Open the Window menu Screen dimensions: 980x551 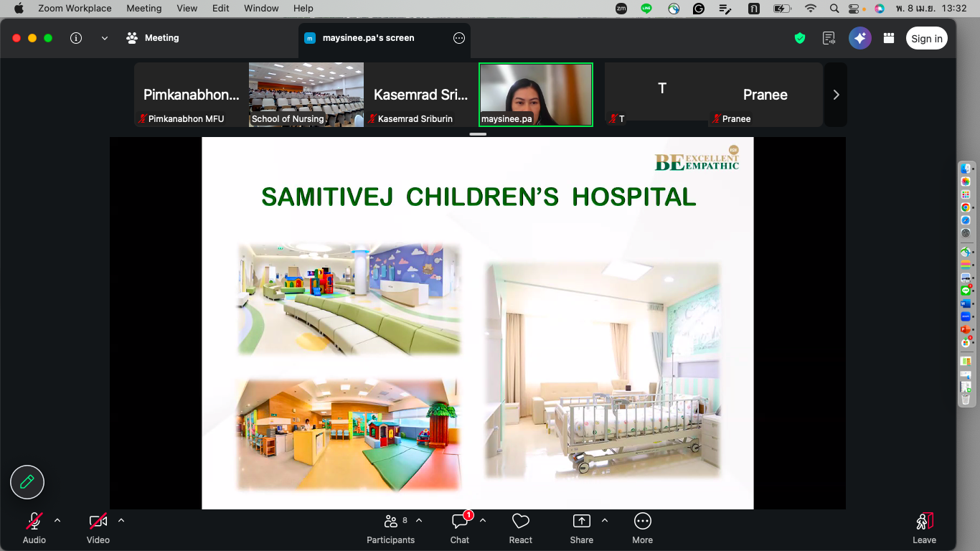point(261,9)
